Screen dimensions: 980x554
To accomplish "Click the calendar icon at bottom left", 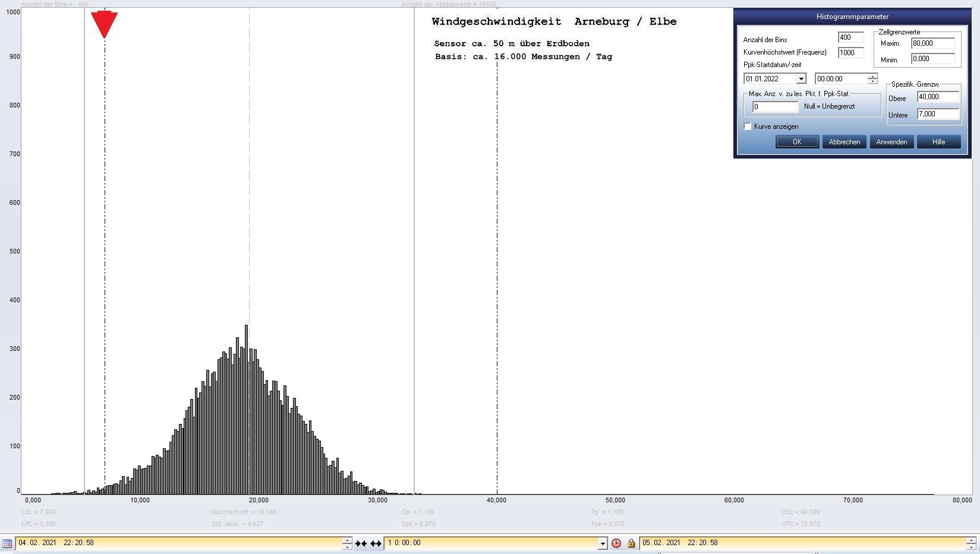I will [7, 543].
